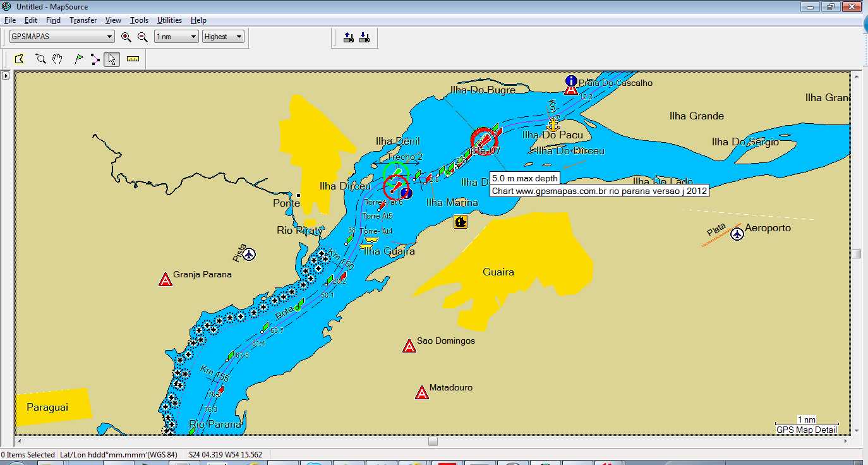Open the GPSMAPAS map product dropdown

tap(62, 37)
